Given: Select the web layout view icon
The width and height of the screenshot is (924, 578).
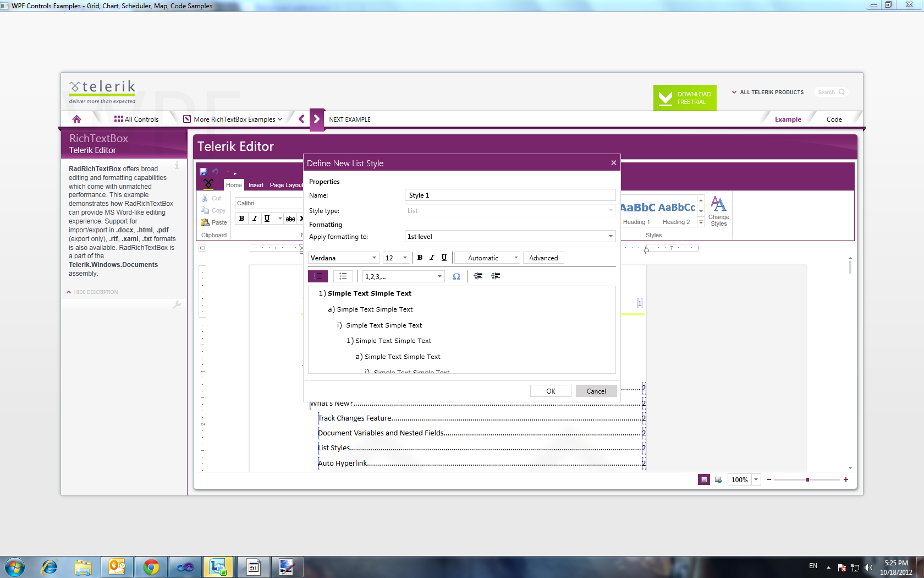Looking at the screenshot, I should coord(718,479).
